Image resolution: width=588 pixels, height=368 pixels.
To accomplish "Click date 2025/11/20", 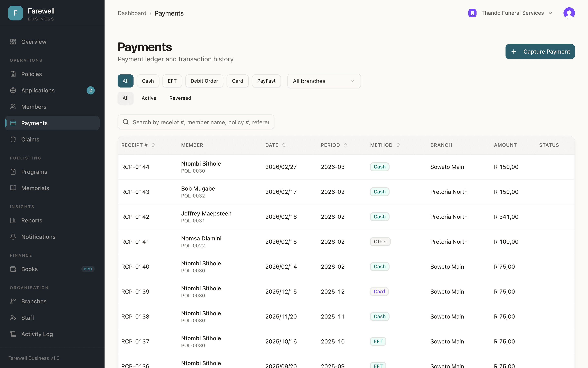I will coord(281,317).
